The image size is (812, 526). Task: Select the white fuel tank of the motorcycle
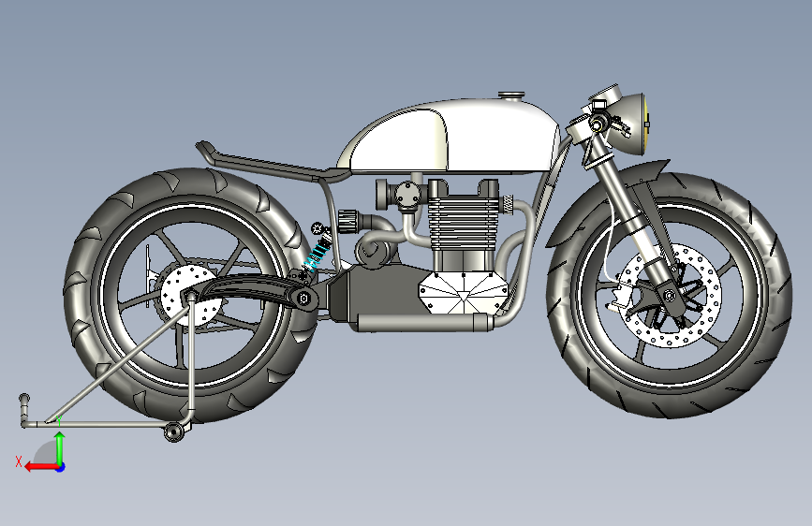click(449, 137)
